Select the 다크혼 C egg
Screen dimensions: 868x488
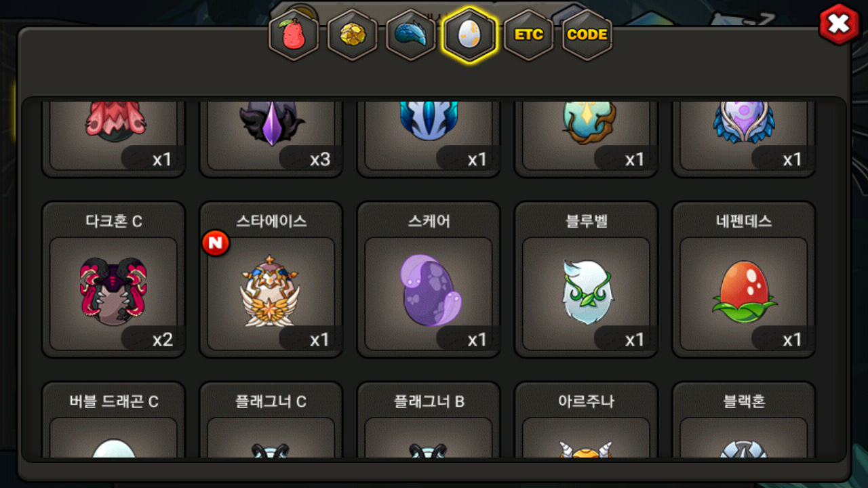[x=113, y=279]
